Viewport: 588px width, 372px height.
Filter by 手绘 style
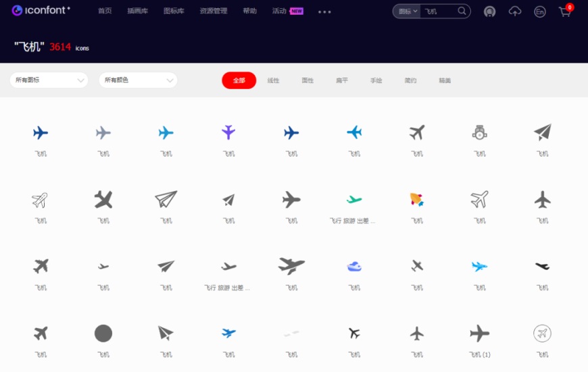pyautogui.click(x=376, y=80)
